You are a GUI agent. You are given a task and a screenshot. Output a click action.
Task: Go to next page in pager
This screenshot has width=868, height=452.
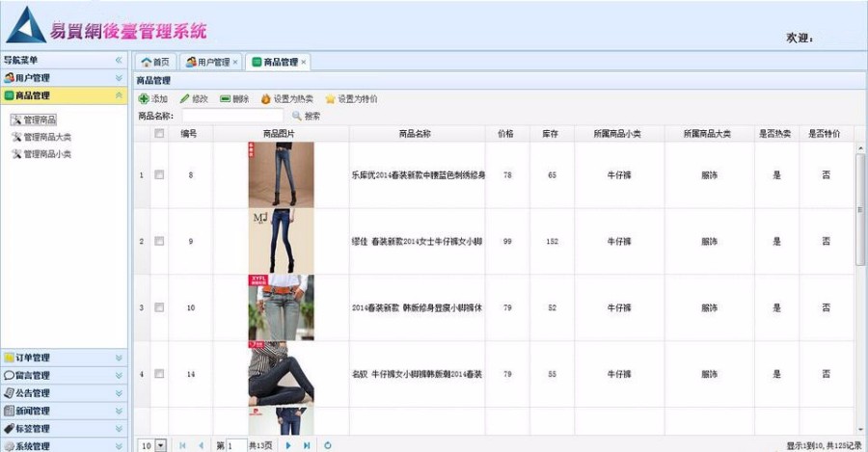pyautogui.click(x=288, y=445)
